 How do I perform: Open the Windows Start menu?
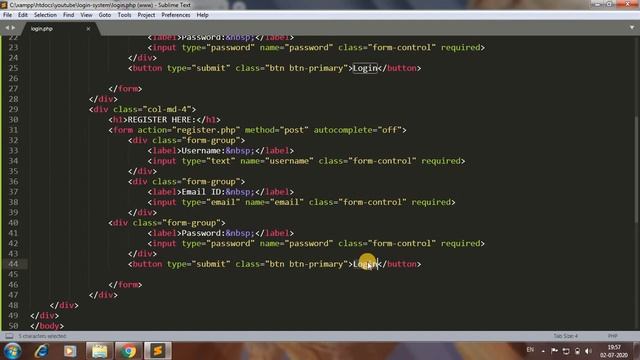[12, 351]
